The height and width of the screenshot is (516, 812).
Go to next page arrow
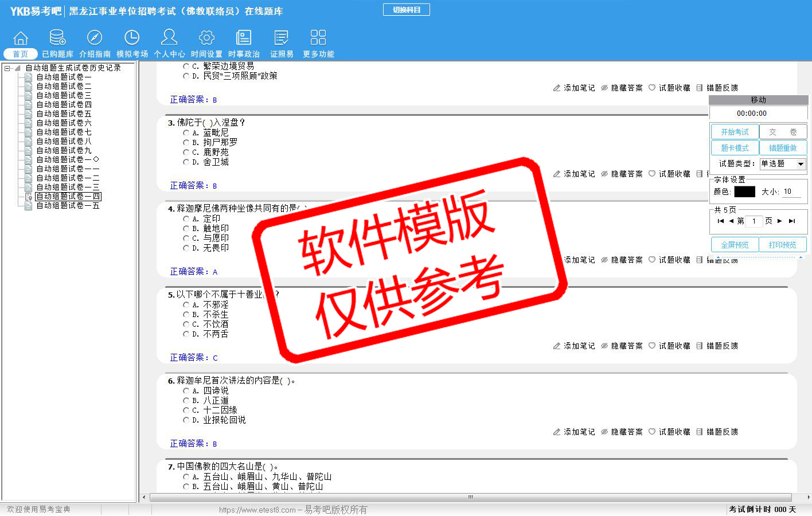[x=780, y=221]
